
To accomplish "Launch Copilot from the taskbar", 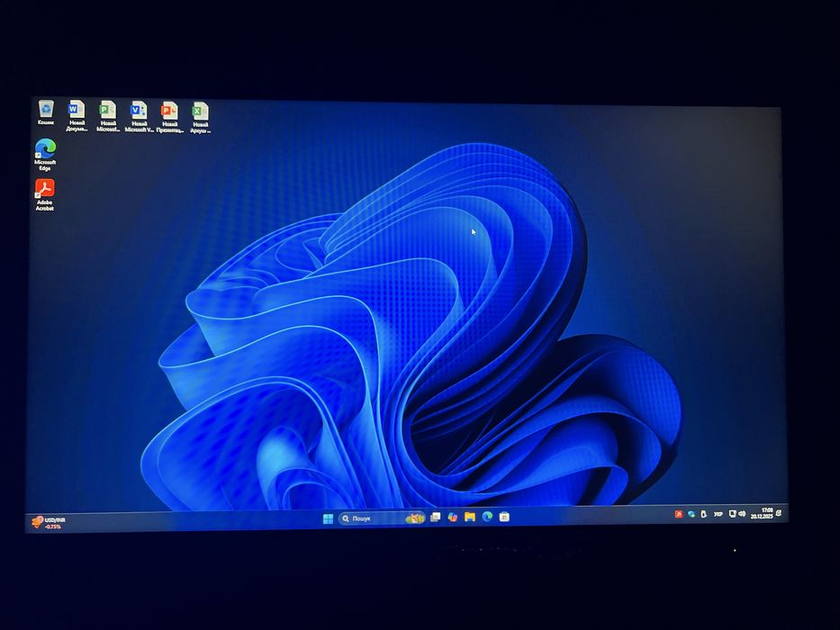I will point(453,517).
